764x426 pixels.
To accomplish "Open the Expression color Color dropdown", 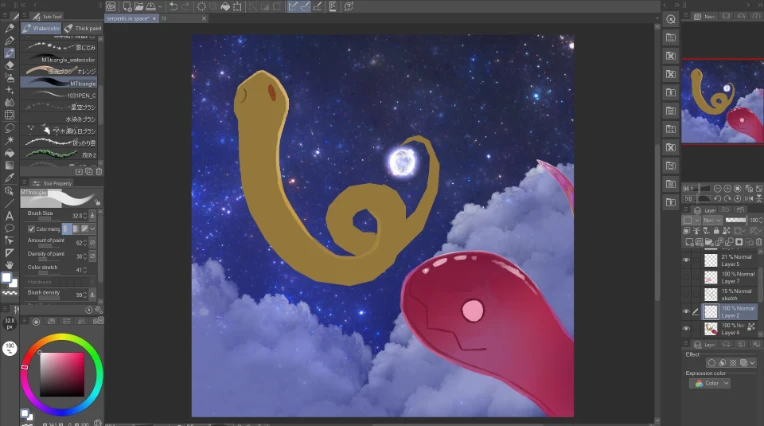I will 709,383.
